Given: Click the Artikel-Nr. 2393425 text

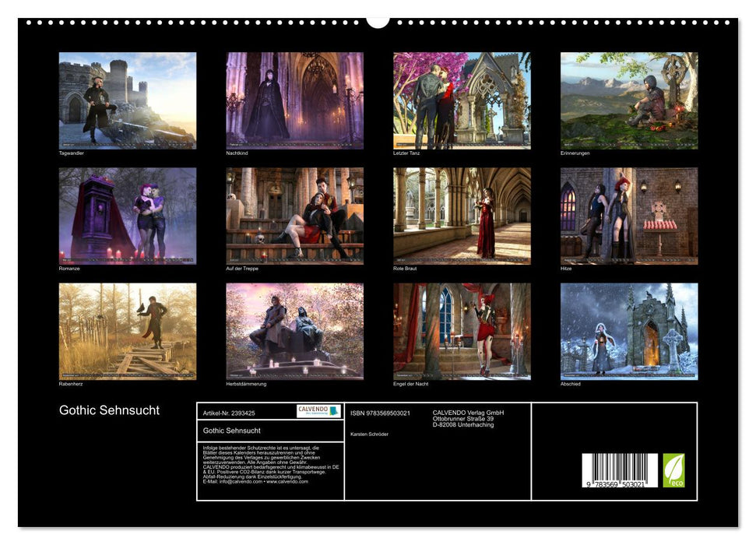Looking at the screenshot, I should click(x=229, y=413).
